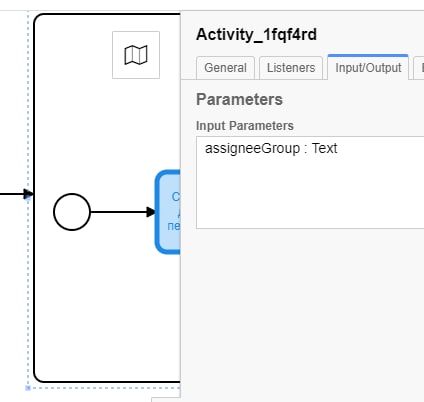Click the arrowhead touching the subprocess boundary
The image size is (424, 402).
point(29,194)
